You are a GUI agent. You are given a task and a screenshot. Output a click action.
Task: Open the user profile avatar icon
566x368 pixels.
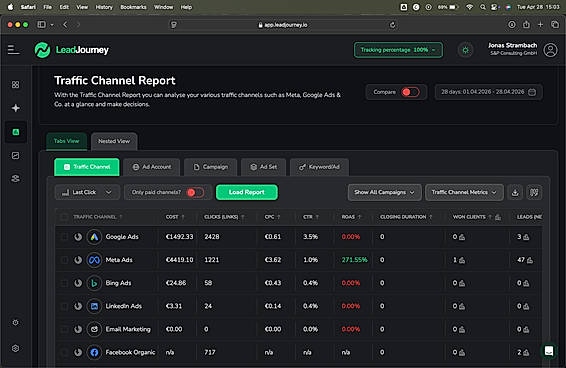pos(550,50)
